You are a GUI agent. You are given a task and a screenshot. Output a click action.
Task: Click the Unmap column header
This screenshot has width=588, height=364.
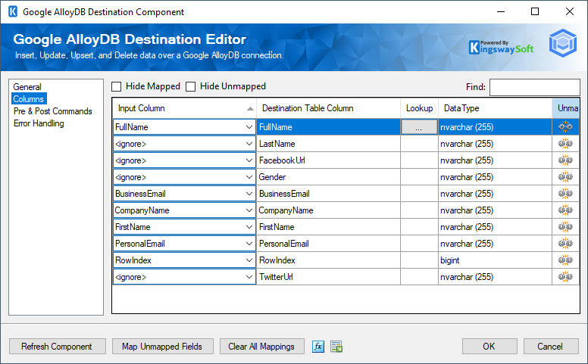click(x=565, y=108)
